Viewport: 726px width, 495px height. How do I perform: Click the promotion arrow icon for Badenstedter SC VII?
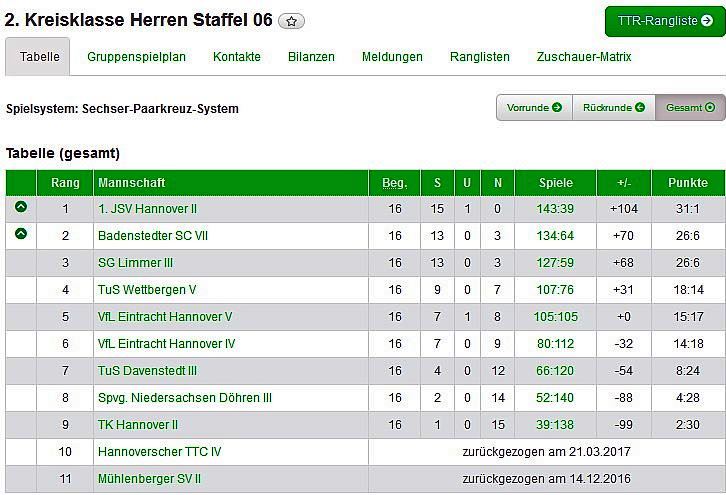[21, 235]
